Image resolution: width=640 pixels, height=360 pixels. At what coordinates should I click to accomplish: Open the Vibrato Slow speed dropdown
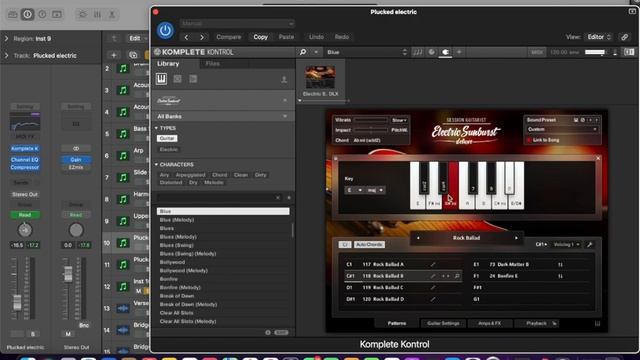coord(399,120)
